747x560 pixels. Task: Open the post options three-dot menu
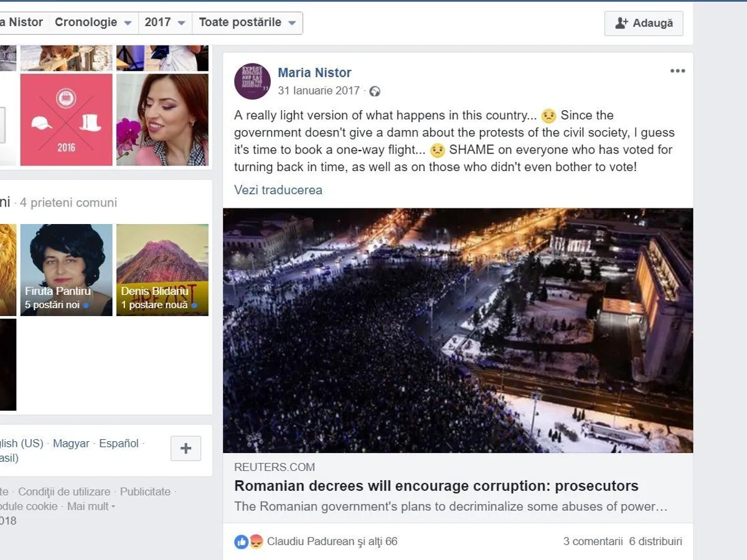click(x=677, y=71)
